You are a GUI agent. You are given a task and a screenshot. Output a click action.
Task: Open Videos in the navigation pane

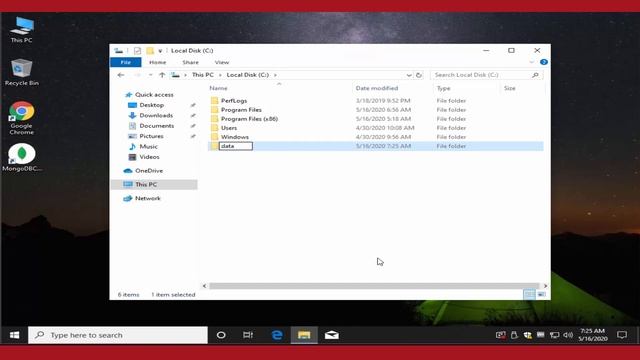pyautogui.click(x=149, y=157)
